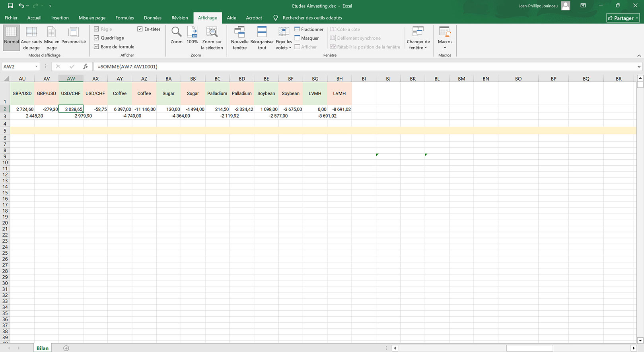This screenshot has width=644, height=352.
Task: Add a new sheet with plus icon
Action: tap(66, 348)
